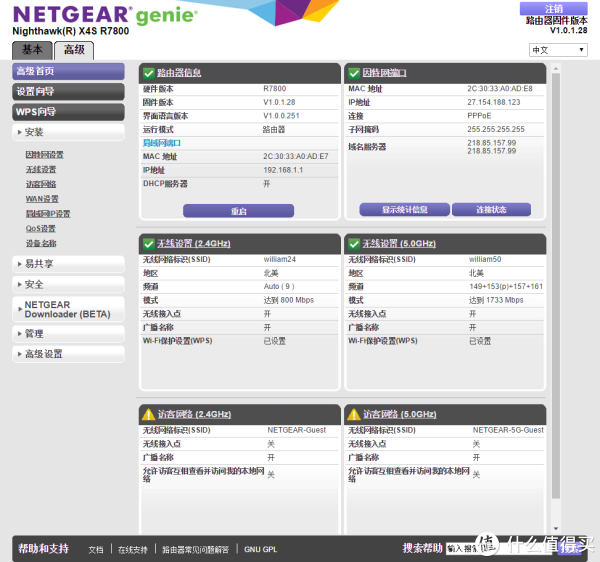This screenshot has width=600, height=562.
Task: Click channel value 149+153(p)+157+161
Action: (506, 287)
